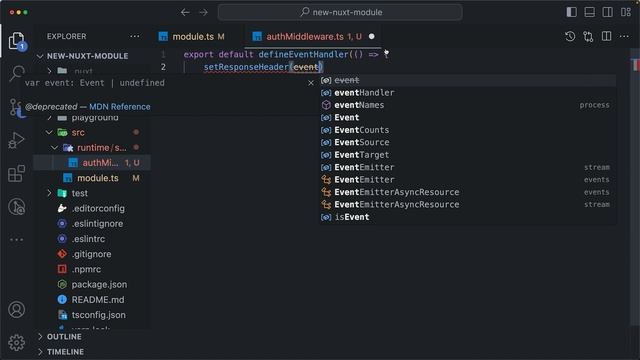Open the Manage gear icon
Screen dimensions: 640x360
16,342
